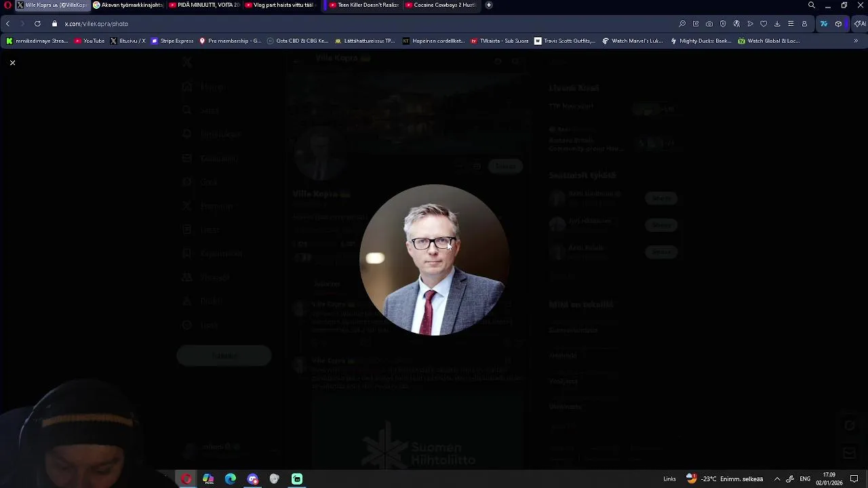Open the Watch Marvel's Luk bookmark
This screenshot has width=868, height=488.
633,41
